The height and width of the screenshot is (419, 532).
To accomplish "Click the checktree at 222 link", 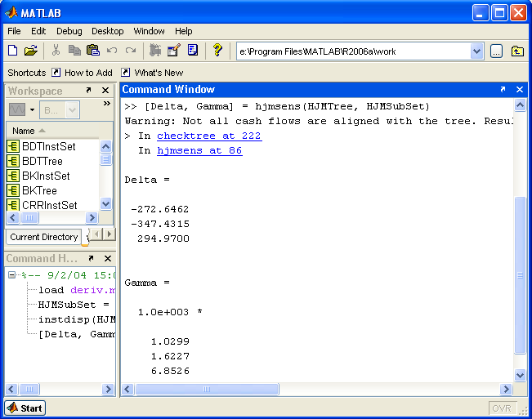I will click(209, 136).
